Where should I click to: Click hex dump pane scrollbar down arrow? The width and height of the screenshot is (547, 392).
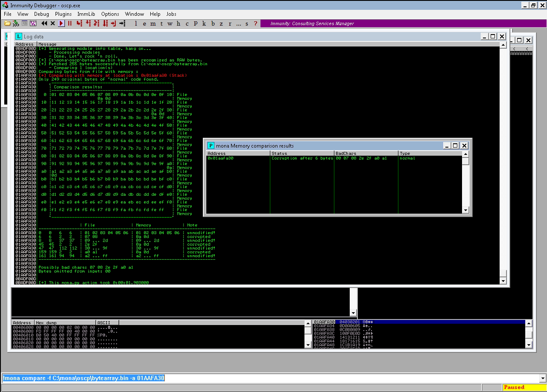coord(308,344)
